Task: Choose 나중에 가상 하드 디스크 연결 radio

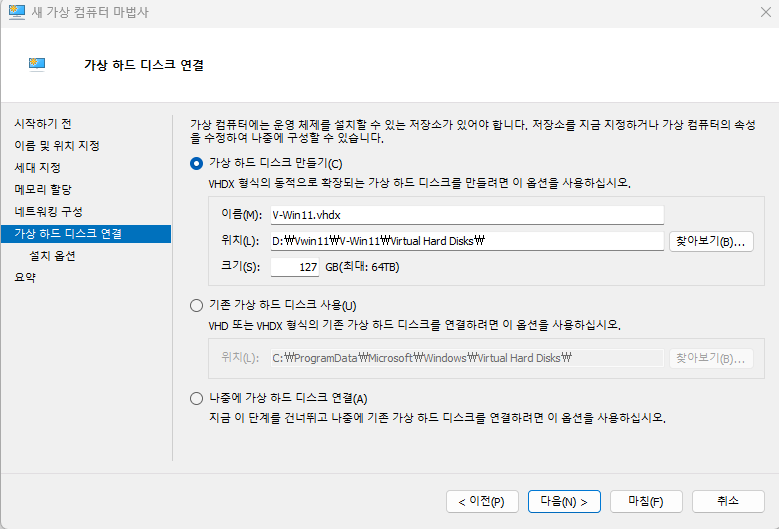Action: point(196,398)
